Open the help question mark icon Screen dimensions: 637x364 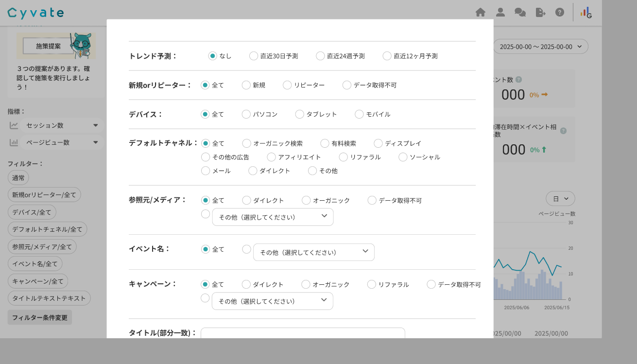(560, 12)
